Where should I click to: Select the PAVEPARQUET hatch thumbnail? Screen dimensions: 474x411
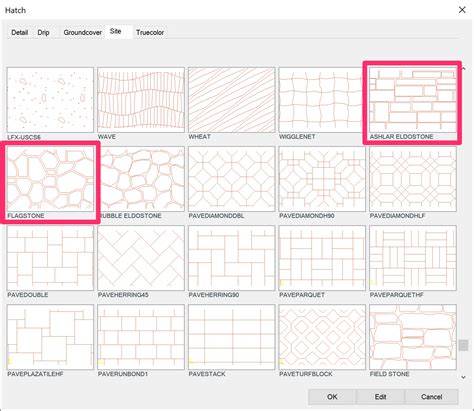point(322,258)
